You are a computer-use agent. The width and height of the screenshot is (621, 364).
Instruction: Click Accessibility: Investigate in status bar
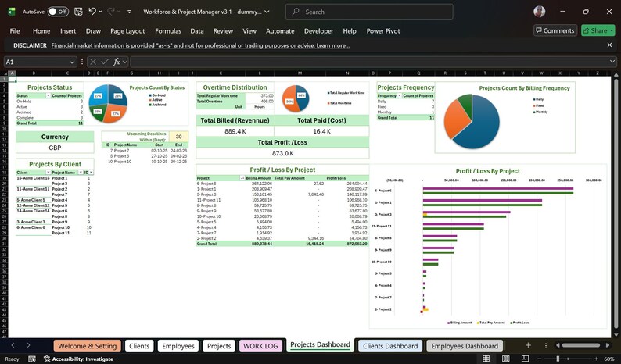pos(78,359)
